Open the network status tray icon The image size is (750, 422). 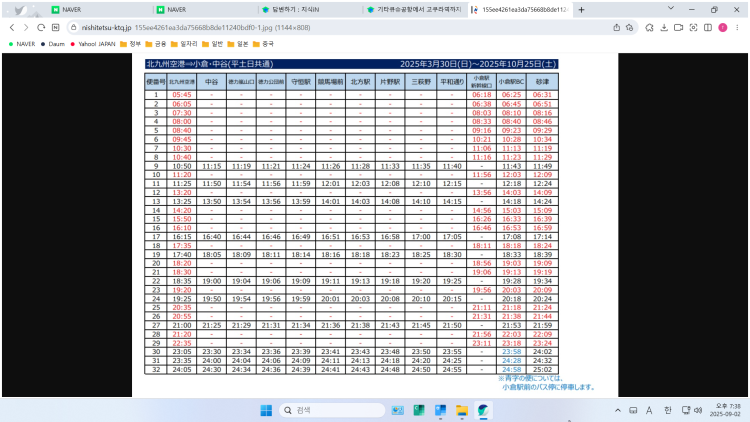tap(686, 410)
